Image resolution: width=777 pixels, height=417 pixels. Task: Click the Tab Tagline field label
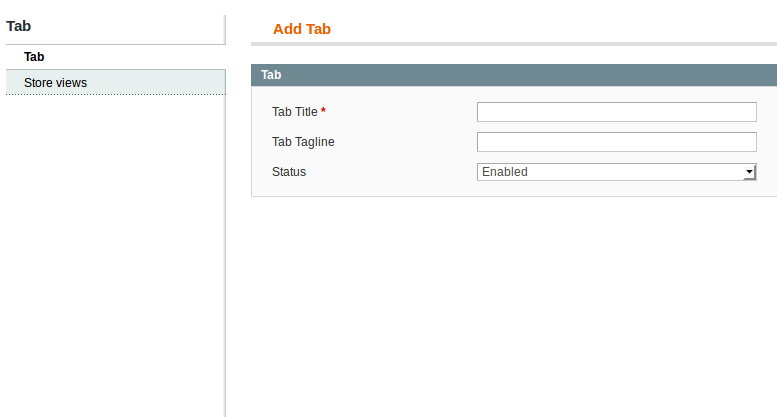[x=303, y=142]
